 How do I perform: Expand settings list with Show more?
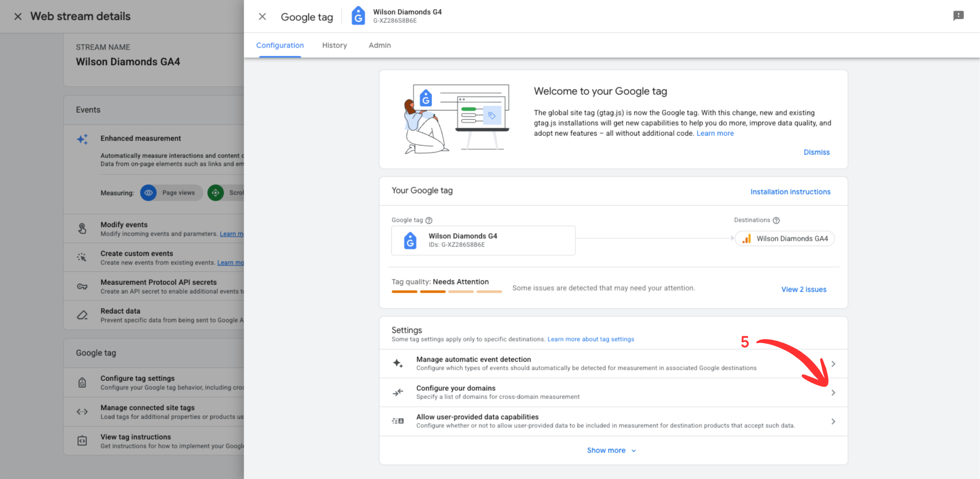tap(611, 450)
